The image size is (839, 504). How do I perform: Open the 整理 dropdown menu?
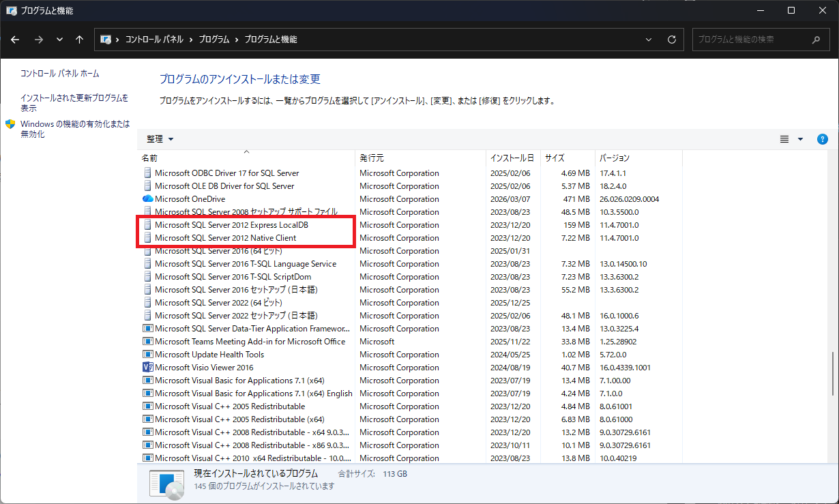click(160, 139)
